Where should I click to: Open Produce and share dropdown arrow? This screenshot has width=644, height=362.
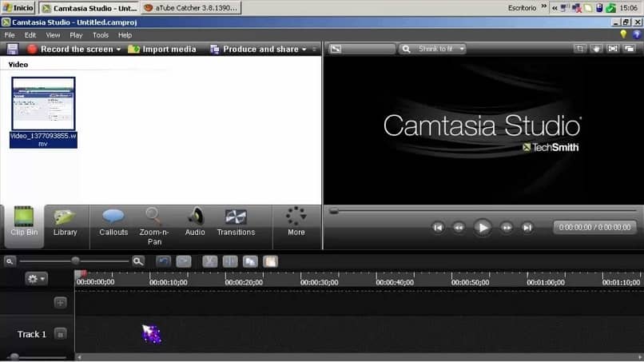point(304,50)
